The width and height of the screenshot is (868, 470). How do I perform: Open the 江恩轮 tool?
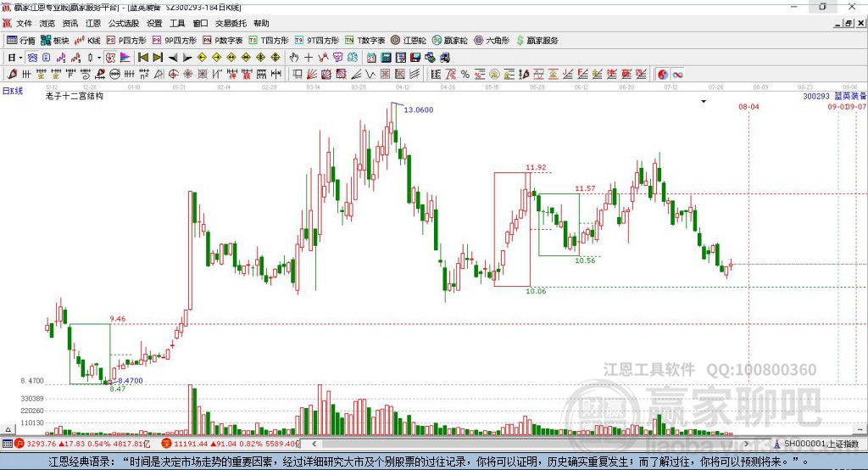click(x=409, y=41)
